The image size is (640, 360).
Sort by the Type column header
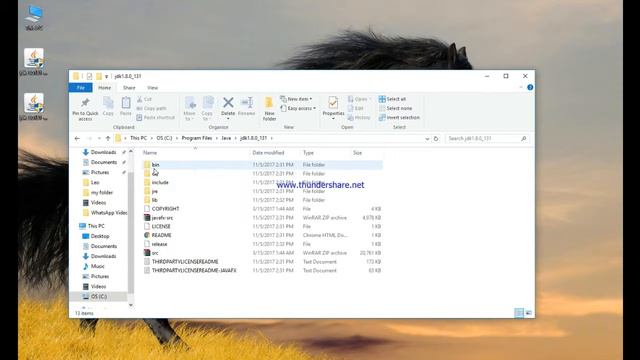(308, 153)
